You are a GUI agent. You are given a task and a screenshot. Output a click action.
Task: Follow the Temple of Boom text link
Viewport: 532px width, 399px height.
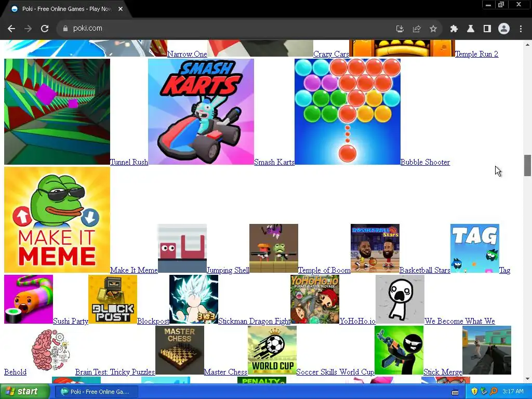[324, 270]
